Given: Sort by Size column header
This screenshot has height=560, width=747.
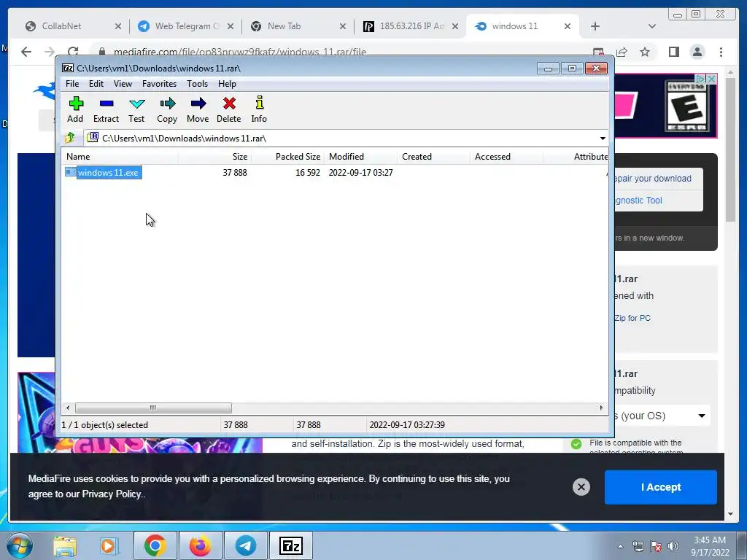Looking at the screenshot, I should pos(215,157).
